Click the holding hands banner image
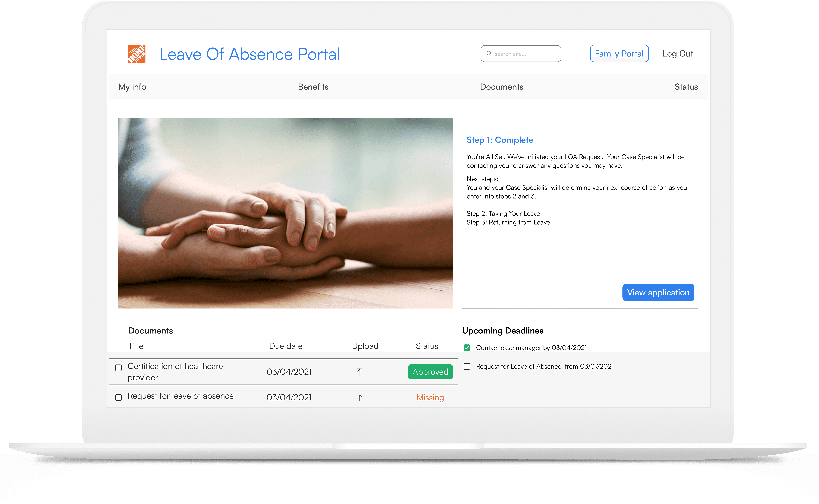The height and width of the screenshot is (504, 819). point(285,213)
